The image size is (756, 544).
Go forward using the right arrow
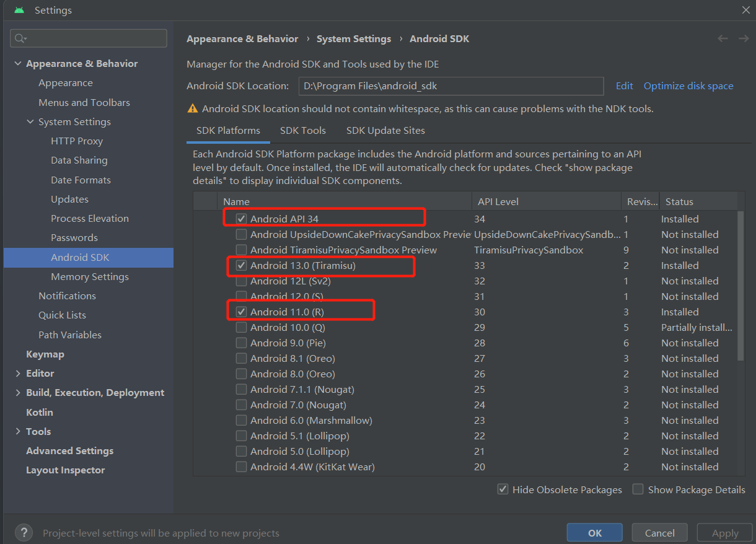(744, 38)
